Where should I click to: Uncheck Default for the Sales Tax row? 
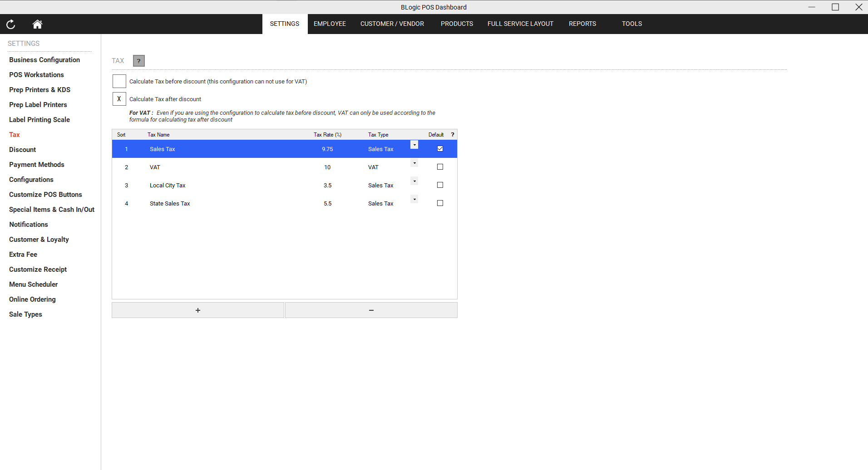tap(440, 149)
